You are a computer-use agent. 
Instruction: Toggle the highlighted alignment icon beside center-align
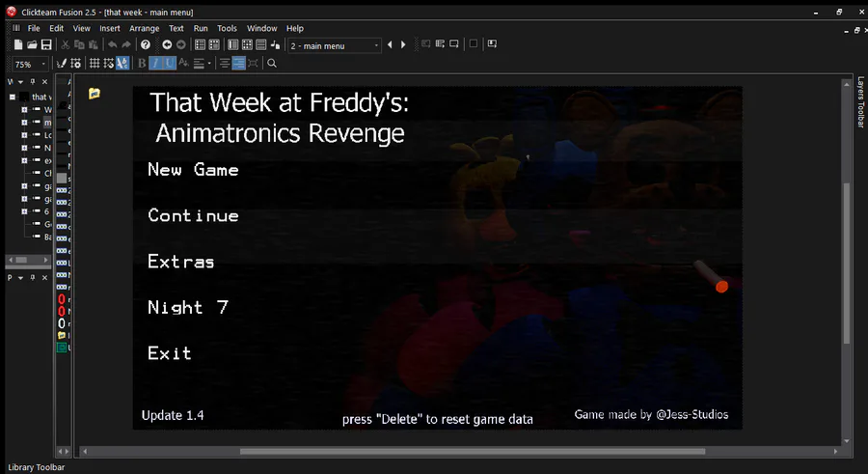pos(238,64)
